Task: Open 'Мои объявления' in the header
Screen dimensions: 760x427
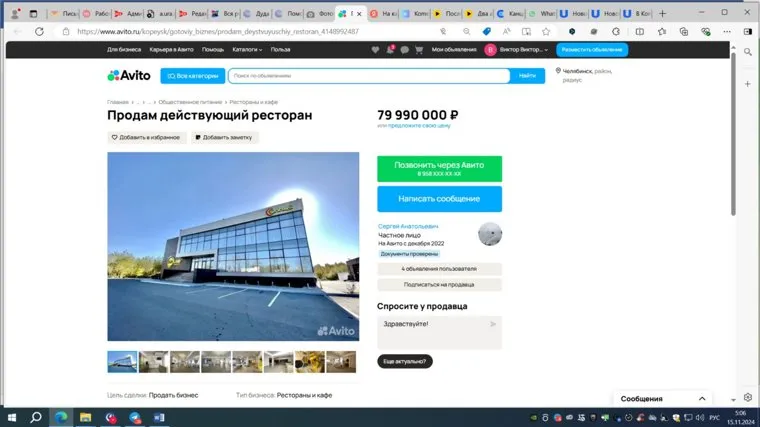Action: coord(452,49)
